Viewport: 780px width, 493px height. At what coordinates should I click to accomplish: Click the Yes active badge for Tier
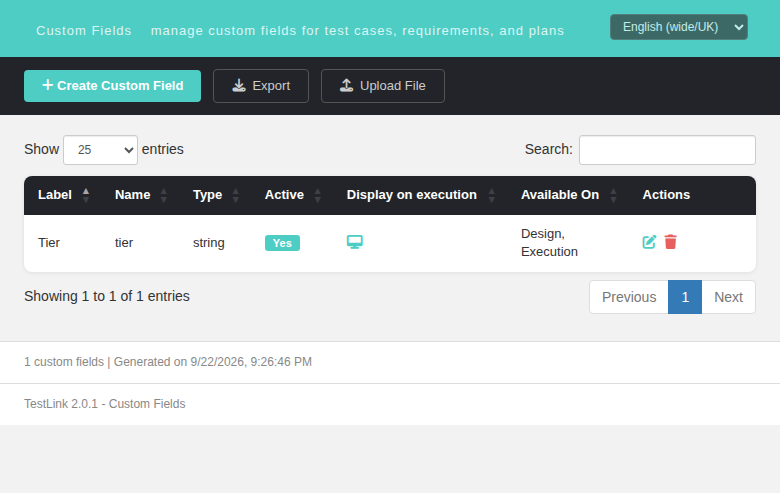(282, 243)
